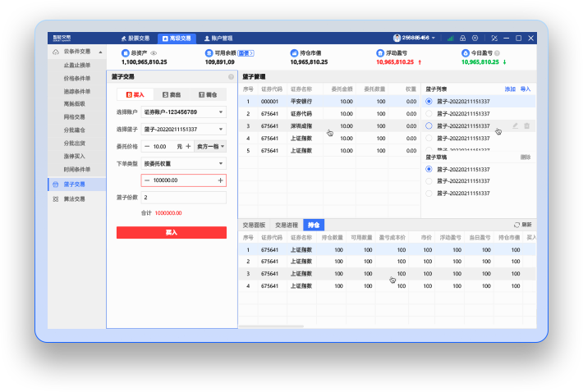Click the 刷新 refresh icon
This screenshot has width=583, height=392.
[x=516, y=224]
